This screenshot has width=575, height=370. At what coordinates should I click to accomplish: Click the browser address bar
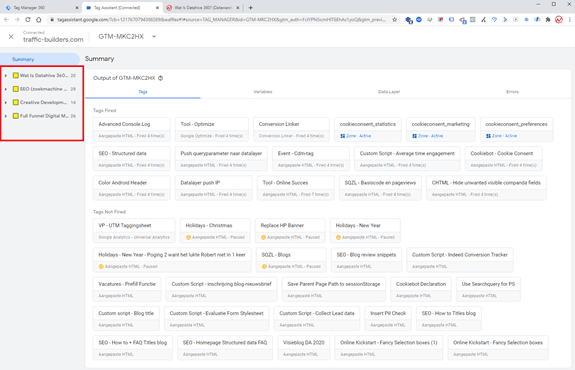click(221, 20)
